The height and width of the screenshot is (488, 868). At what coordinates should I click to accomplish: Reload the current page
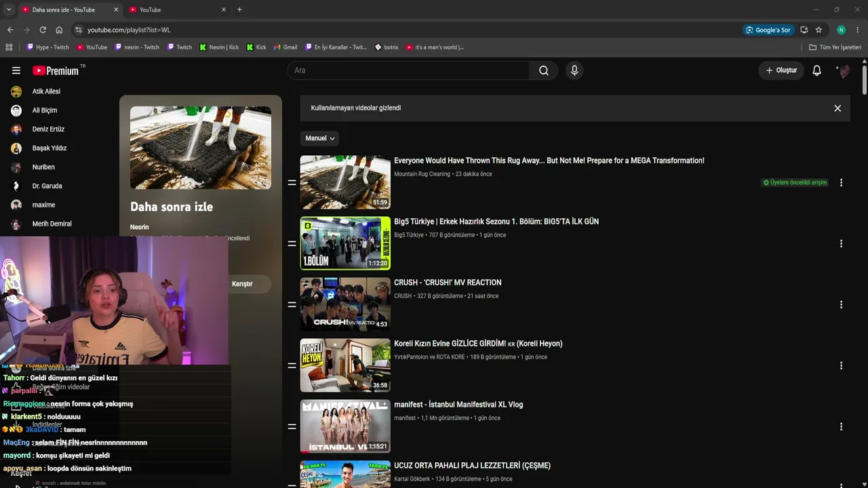click(x=43, y=30)
